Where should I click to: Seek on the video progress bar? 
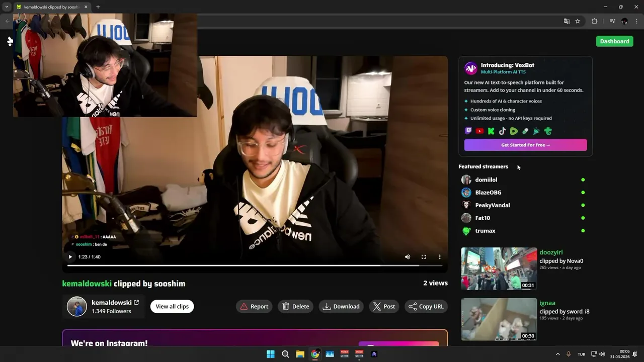click(x=255, y=265)
